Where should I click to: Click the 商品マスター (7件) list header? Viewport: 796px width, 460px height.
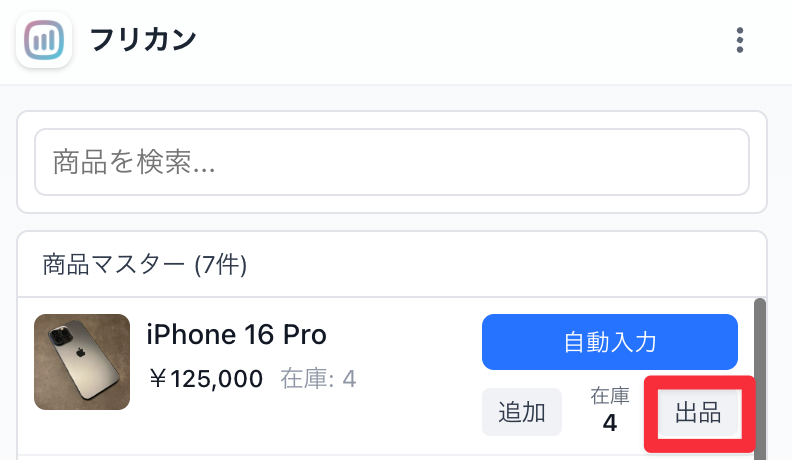[x=144, y=264]
